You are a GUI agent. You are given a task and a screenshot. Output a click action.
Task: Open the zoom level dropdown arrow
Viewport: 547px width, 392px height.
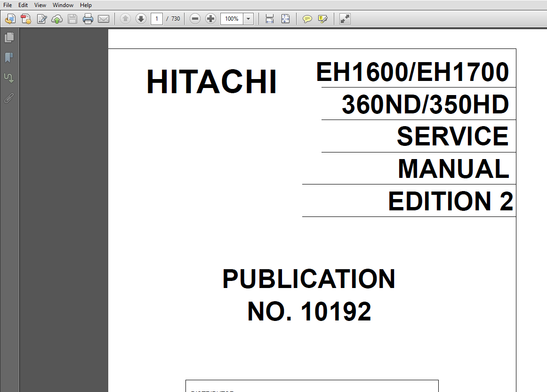(249, 19)
